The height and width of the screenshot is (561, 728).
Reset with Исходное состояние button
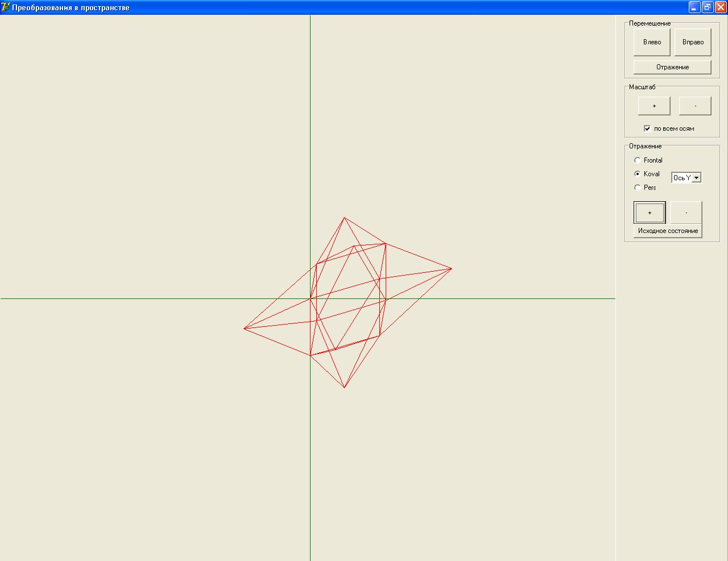pos(668,231)
